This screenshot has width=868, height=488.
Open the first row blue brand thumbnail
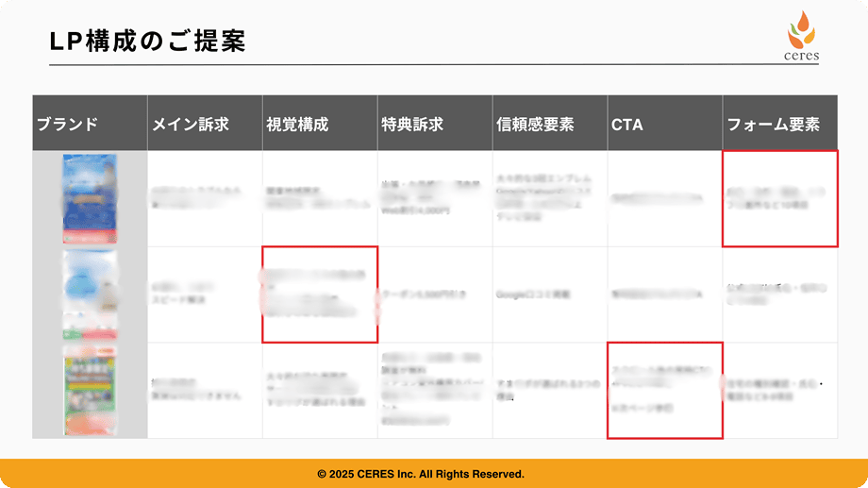90,198
